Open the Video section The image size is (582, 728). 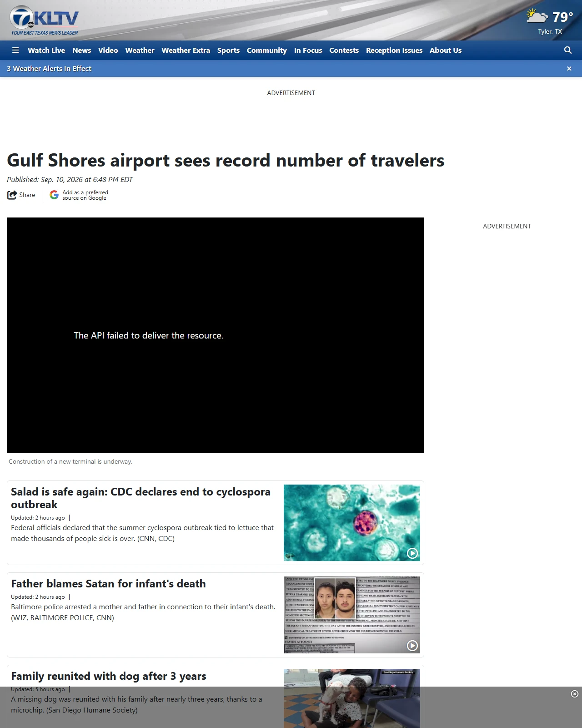[x=108, y=51]
